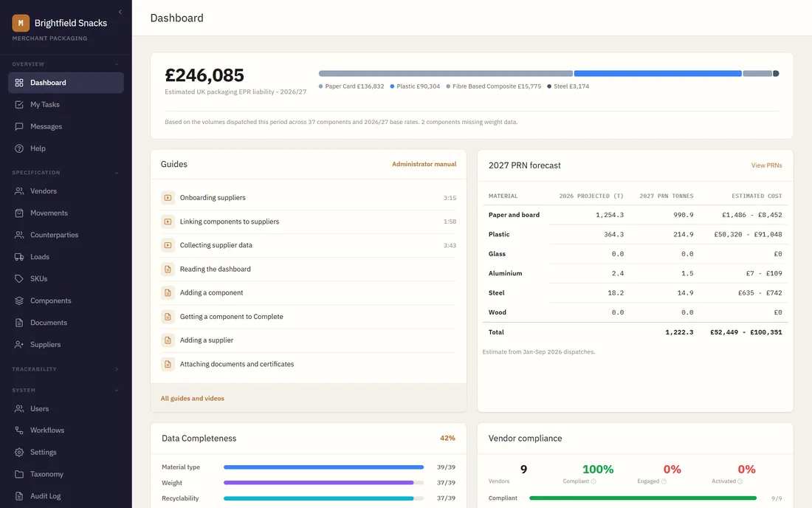Viewport: 812px width, 508px height.
Task: Click the Recyclability 37/39 count
Action: tap(446, 498)
